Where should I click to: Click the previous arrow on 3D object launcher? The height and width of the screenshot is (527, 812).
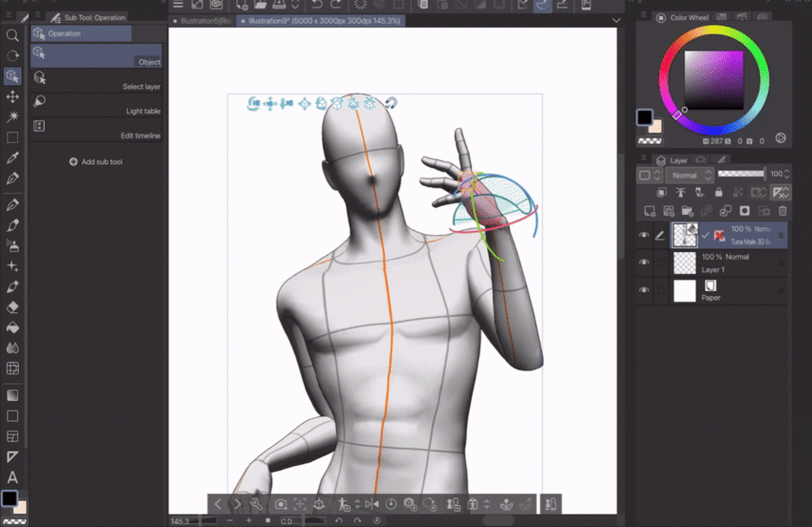(218, 504)
